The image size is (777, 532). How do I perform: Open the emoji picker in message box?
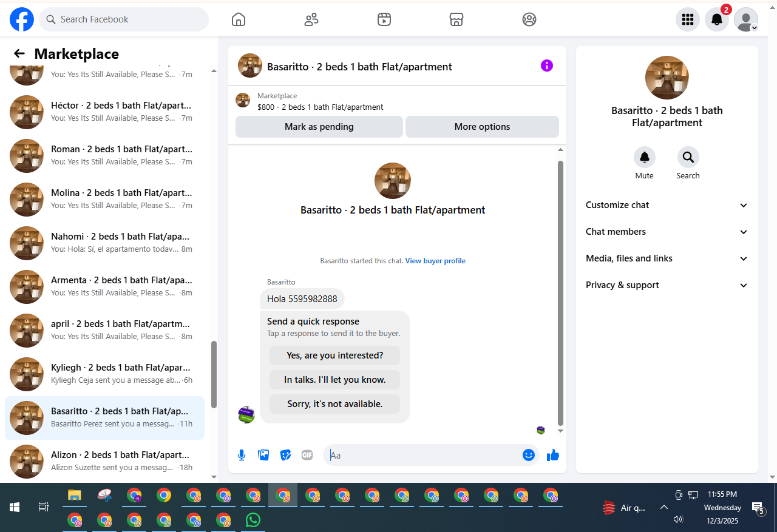(529, 455)
